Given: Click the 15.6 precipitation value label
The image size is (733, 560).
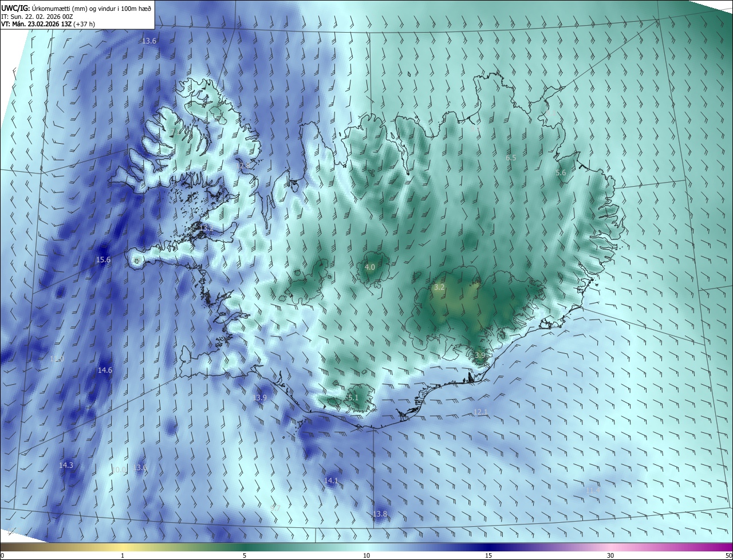Looking at the screenshot, I should (103, 260).
